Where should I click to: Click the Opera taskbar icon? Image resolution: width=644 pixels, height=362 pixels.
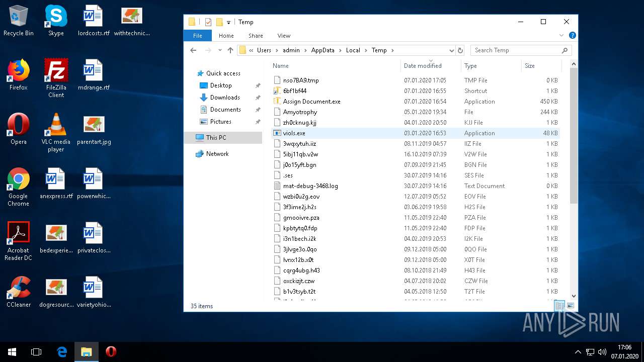111,352
